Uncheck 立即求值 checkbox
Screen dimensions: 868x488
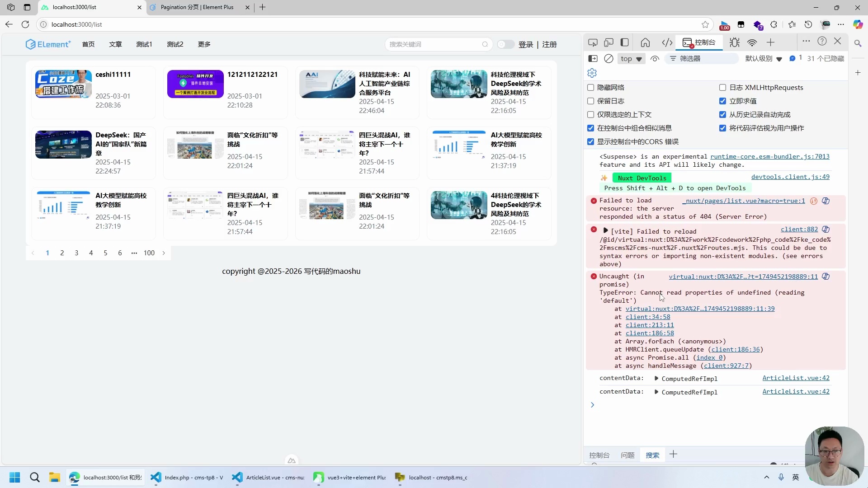click(x=722, y=101)
